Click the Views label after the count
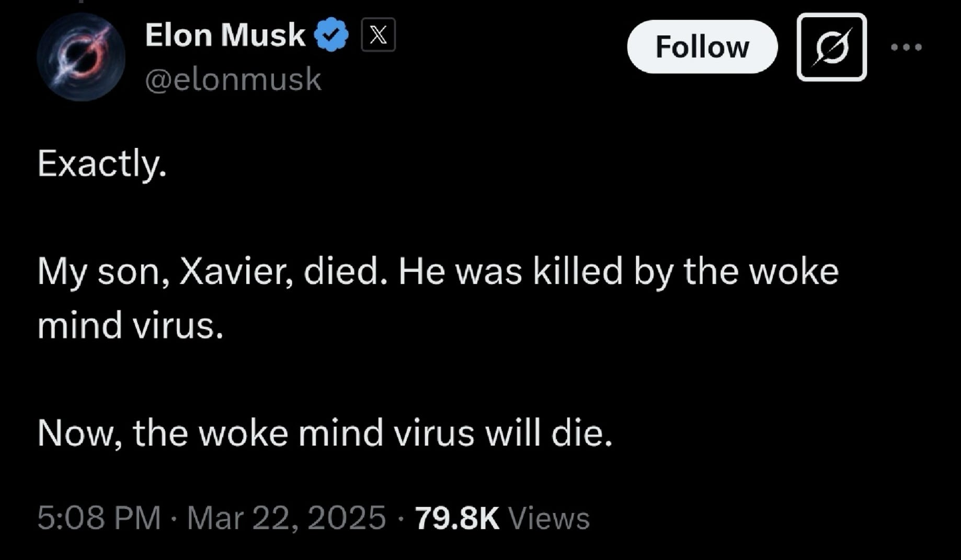The height and width of the screenshot is (560, 961). pyautogui.click(x=550, y=518)
